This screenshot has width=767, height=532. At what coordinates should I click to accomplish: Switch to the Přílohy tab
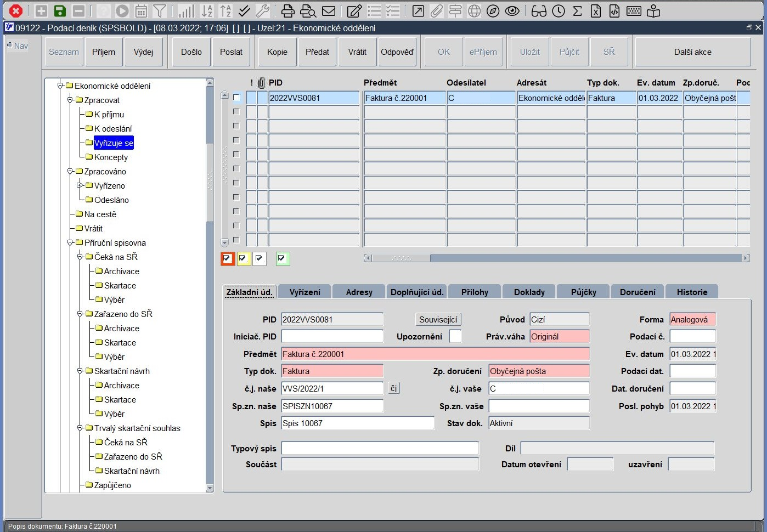tap(474, 292)
